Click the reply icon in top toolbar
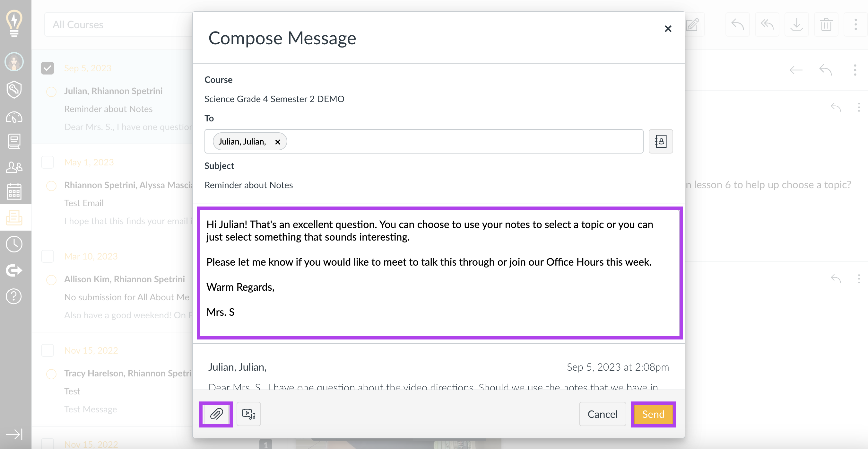This screenshot has width=868, height=449. pos(737,24)
